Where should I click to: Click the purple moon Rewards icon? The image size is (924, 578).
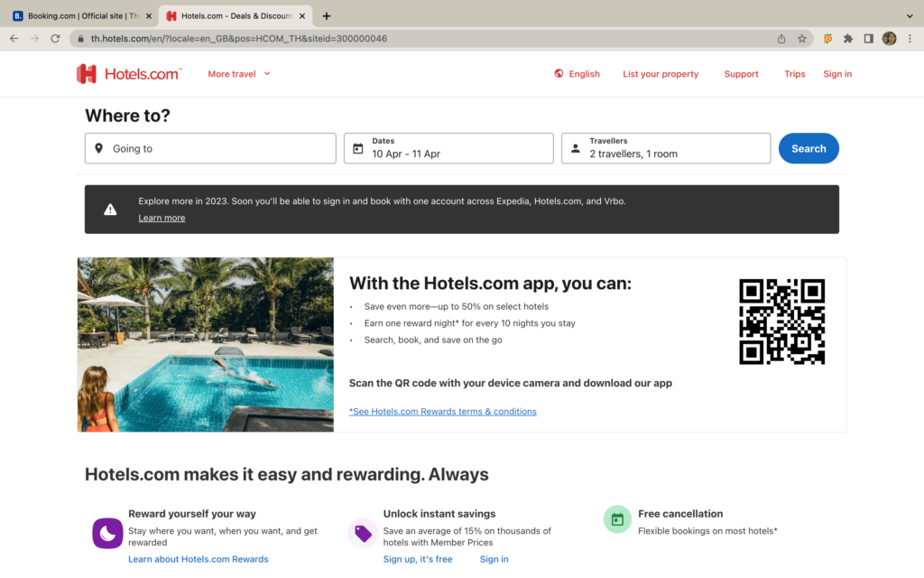click(107, 533)
